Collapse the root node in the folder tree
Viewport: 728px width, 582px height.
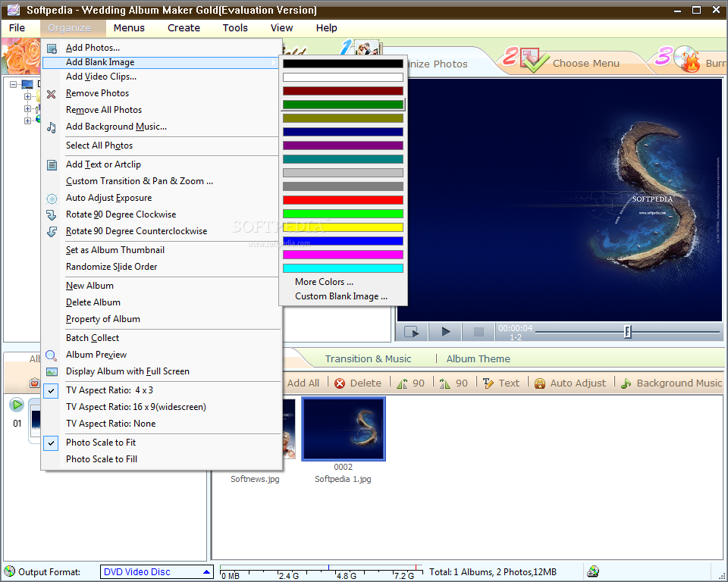pyautogui.click(x=14, y=84)
